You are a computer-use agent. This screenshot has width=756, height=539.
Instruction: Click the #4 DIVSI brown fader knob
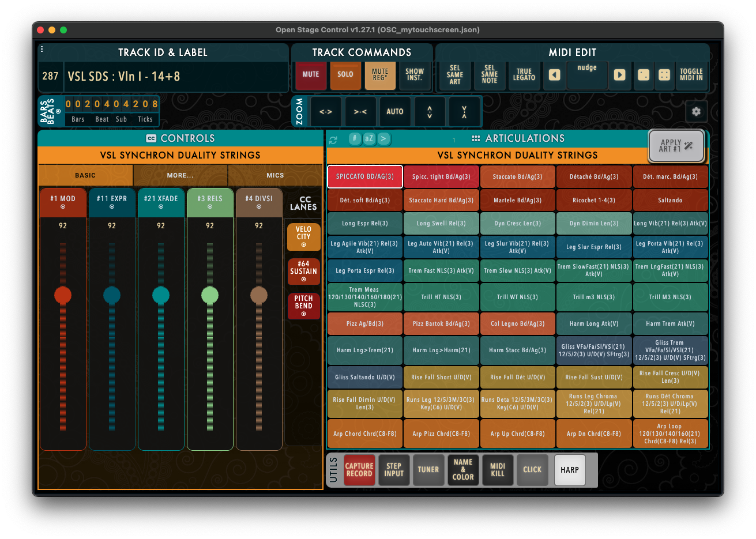tap(259, 295)
